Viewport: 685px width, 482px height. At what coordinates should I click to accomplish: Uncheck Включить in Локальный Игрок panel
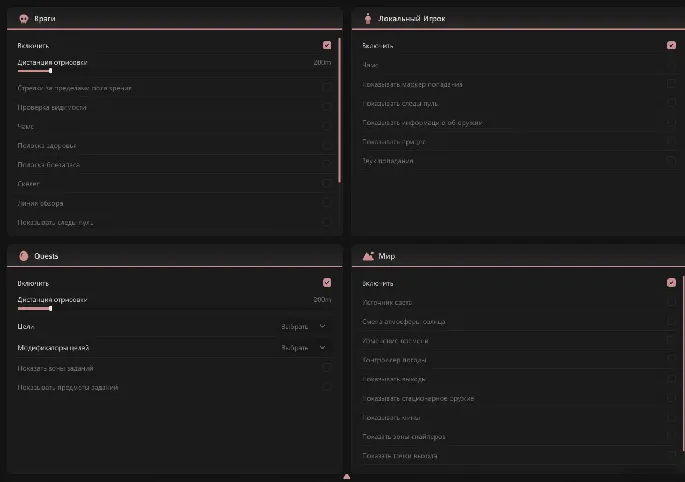coord(671,45)
